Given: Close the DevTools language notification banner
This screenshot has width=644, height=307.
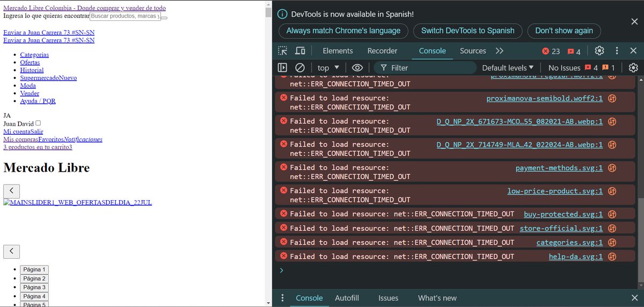Looking at the screenshot, I should point(634,21).
